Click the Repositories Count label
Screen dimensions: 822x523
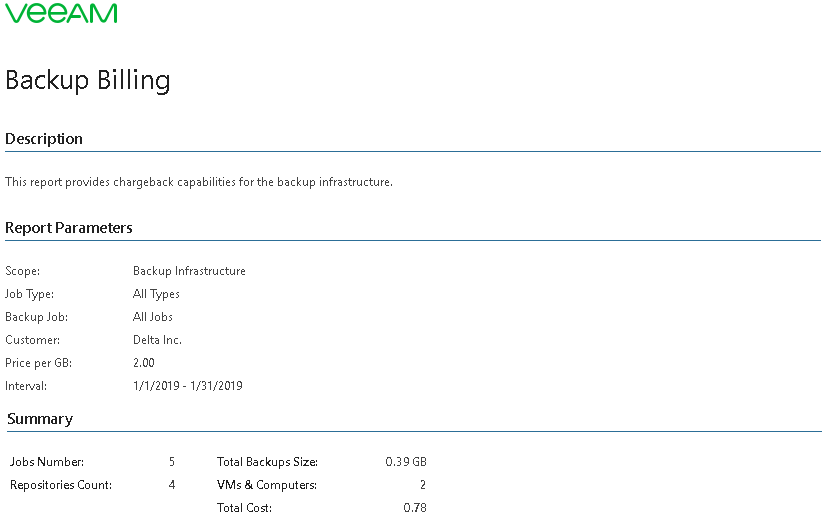point(61,485)
